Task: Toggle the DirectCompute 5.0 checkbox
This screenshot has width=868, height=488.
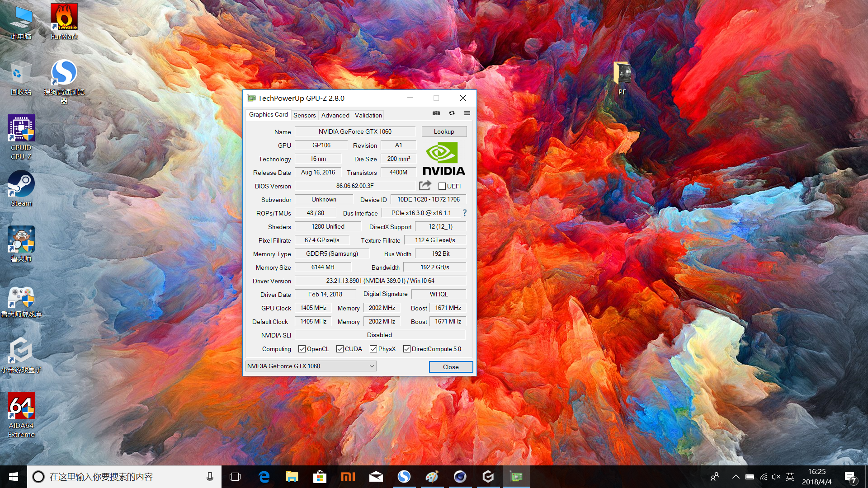Action: pos(407,349)
